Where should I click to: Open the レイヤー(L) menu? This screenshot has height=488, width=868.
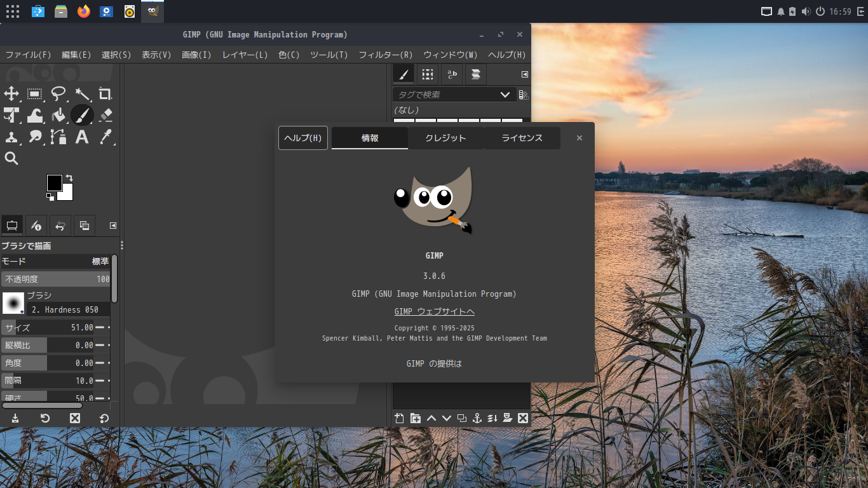coord(245,55)
